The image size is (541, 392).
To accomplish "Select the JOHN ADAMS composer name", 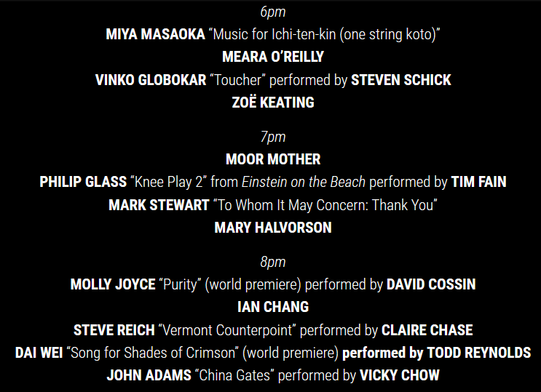I will (149, 375).
